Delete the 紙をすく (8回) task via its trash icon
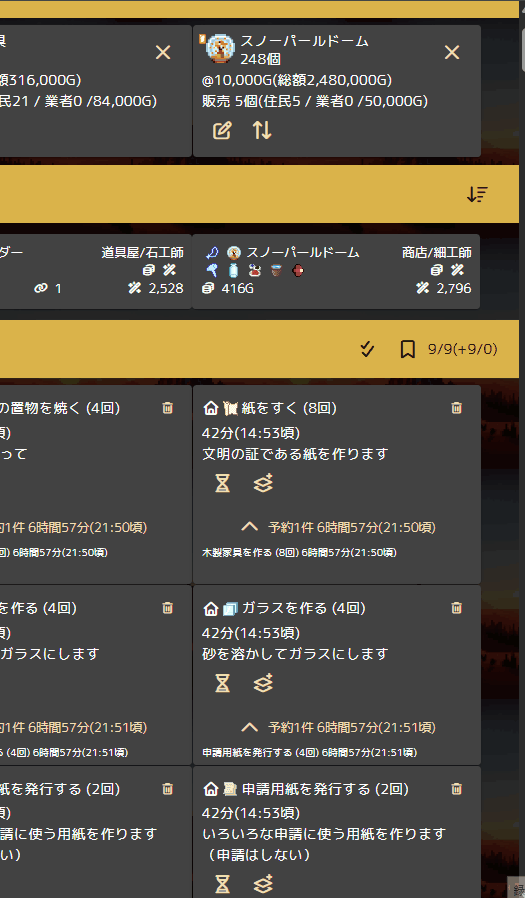The height and width of the screenshot is (898, 525). pos(456,408)
